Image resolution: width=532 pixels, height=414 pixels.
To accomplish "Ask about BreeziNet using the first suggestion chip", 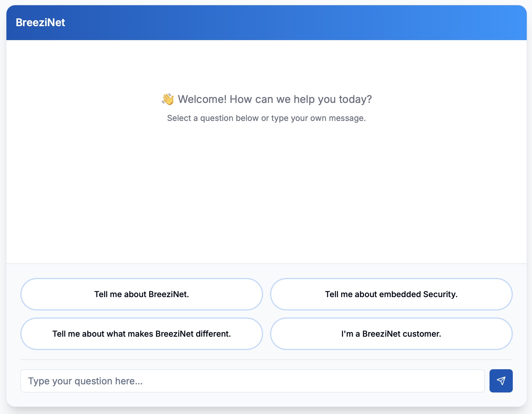I will coord(141,294).
